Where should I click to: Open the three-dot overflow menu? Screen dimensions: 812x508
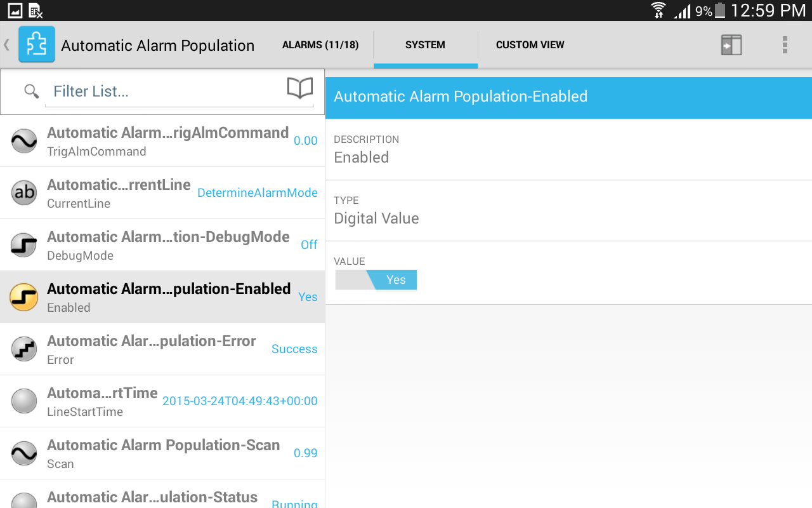(785, 44)
